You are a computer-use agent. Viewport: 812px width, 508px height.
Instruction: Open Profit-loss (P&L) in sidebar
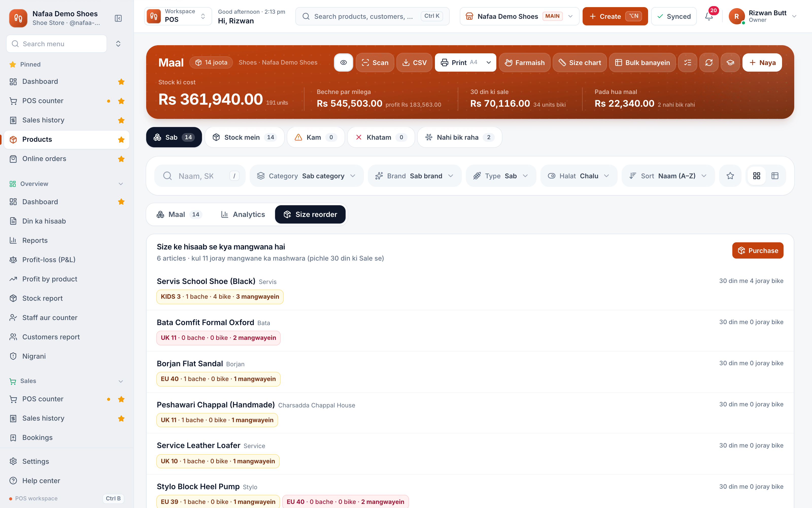tap(66, 260)
